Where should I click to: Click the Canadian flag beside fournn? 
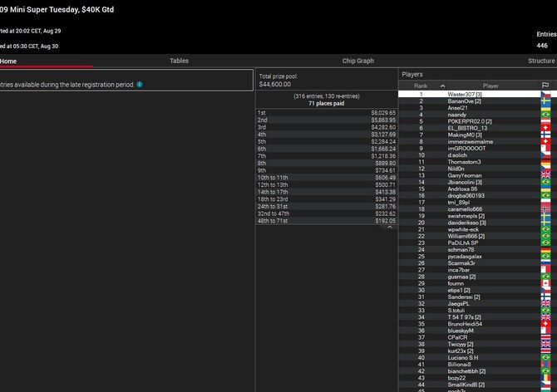coord(545,283)
